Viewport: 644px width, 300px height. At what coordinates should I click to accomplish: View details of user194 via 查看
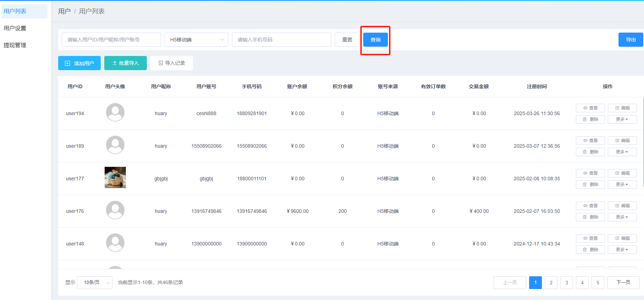[590, 108]
